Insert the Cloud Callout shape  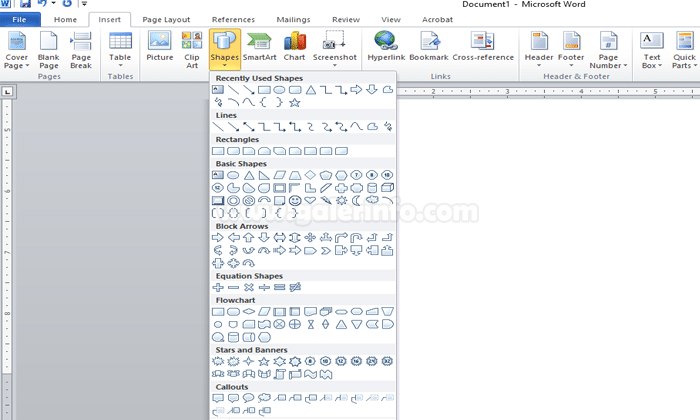(x=264, y=398)
